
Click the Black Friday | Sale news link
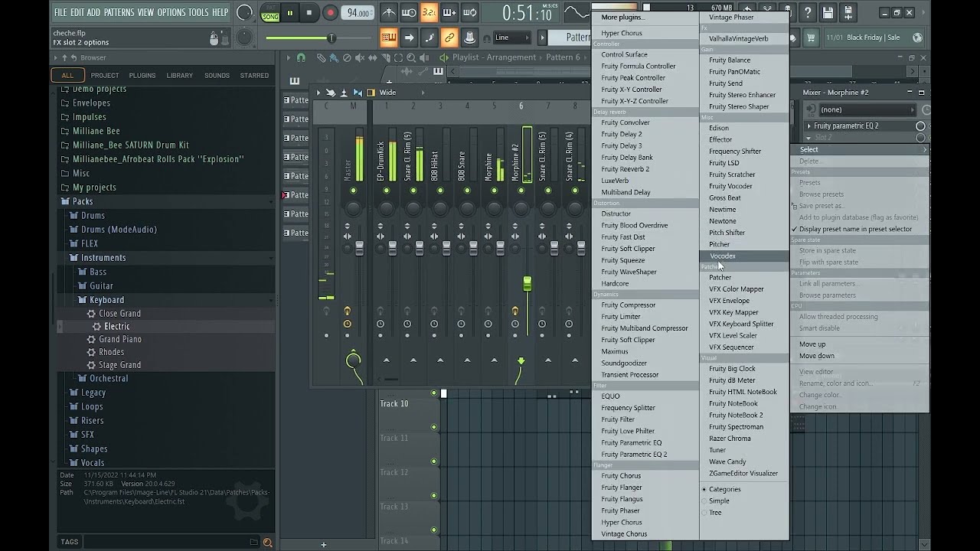(874, 37)
